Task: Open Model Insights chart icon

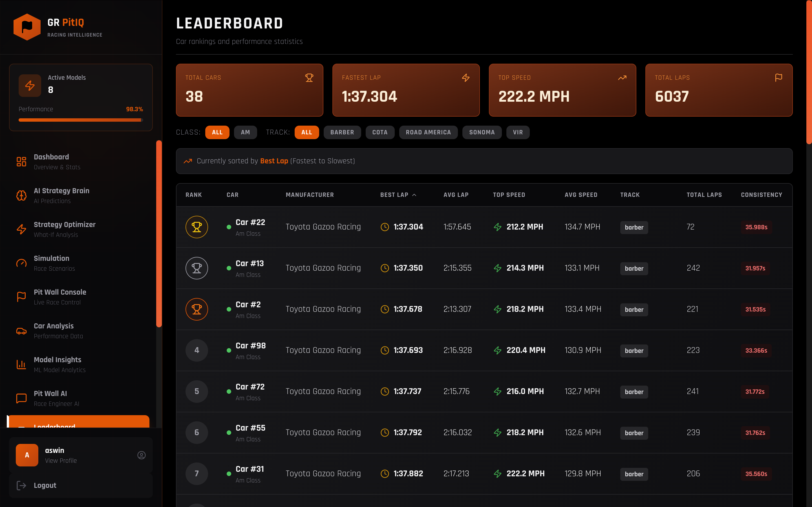Action: (21, 364)
